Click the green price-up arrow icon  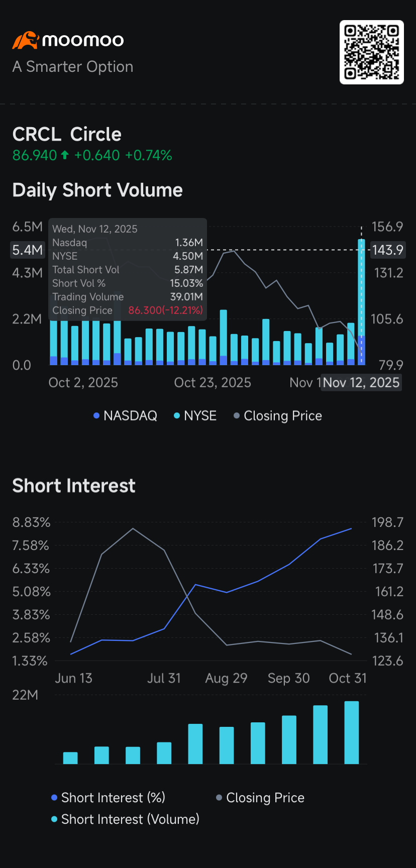(x=65, y=155)
